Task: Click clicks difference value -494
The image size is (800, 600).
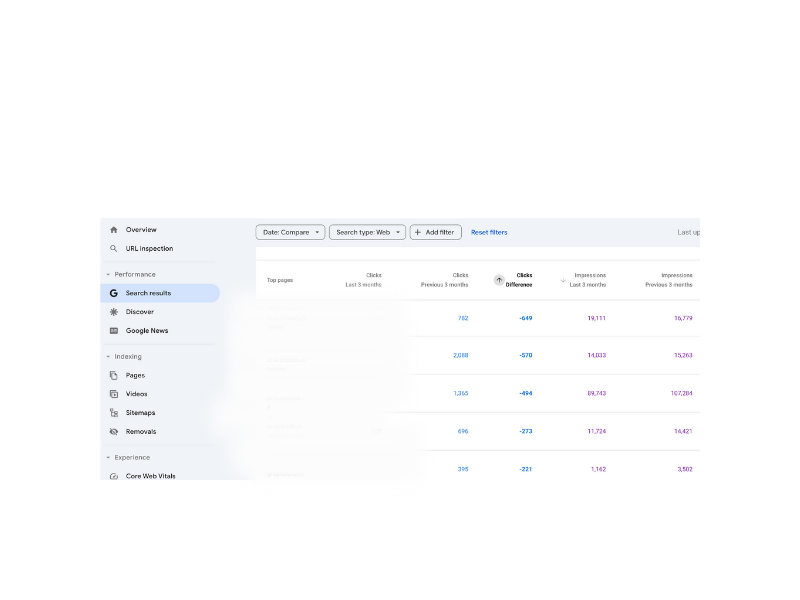Action: point(526,393)
